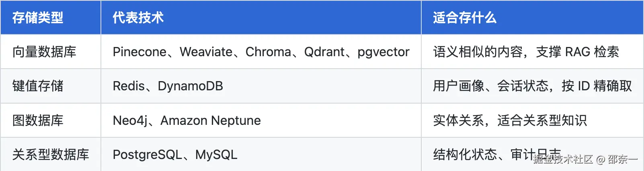The image size is (644, 171).
Task: Click the 结构化状态、审计日志 cell
Action: coord(532,155)
